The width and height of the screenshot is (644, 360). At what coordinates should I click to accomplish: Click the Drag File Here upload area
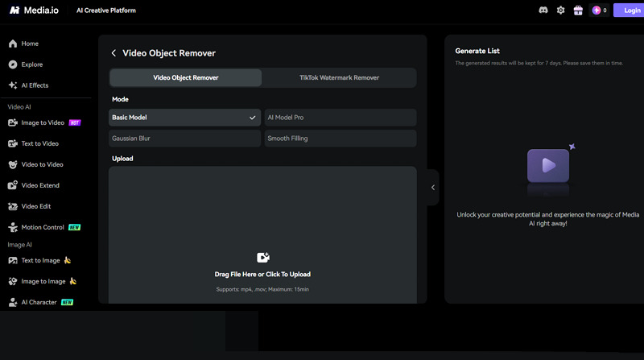click(x=262, y=274)
